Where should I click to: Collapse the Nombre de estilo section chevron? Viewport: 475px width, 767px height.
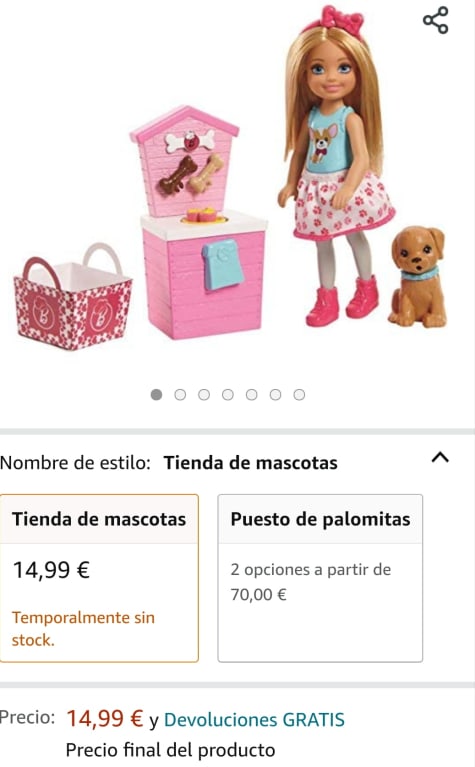coord(440,457)
